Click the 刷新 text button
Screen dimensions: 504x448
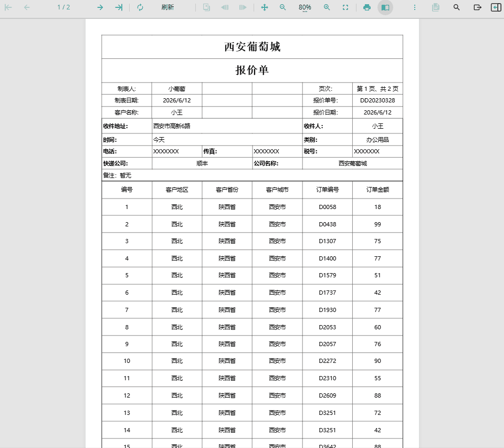click(x=168, y=7)
